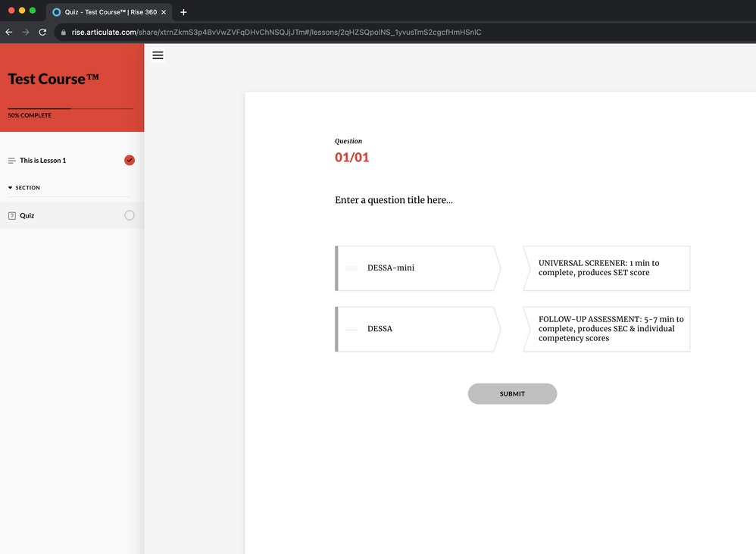Click the UNIVERSAL SCREENER answer card
Screen dimensions: 756x554
[x=607, y=268]
